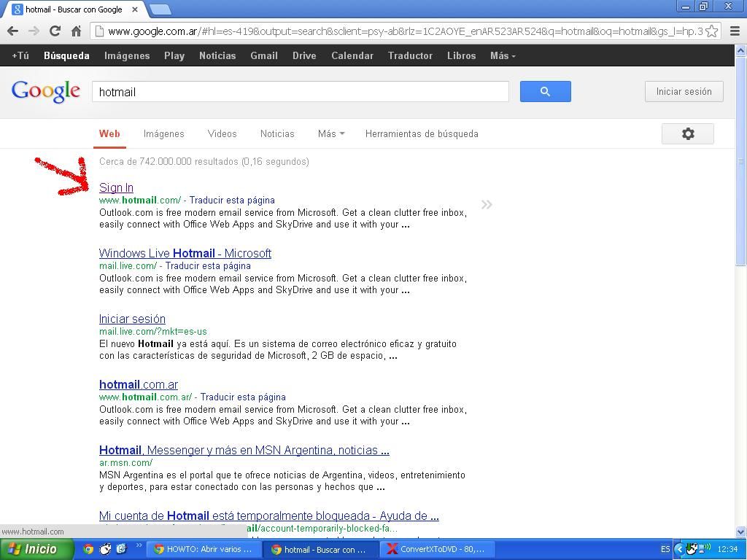Click the browser forward arrow
747x560 pixels.
pyautogui.click(x=34, y=31)
